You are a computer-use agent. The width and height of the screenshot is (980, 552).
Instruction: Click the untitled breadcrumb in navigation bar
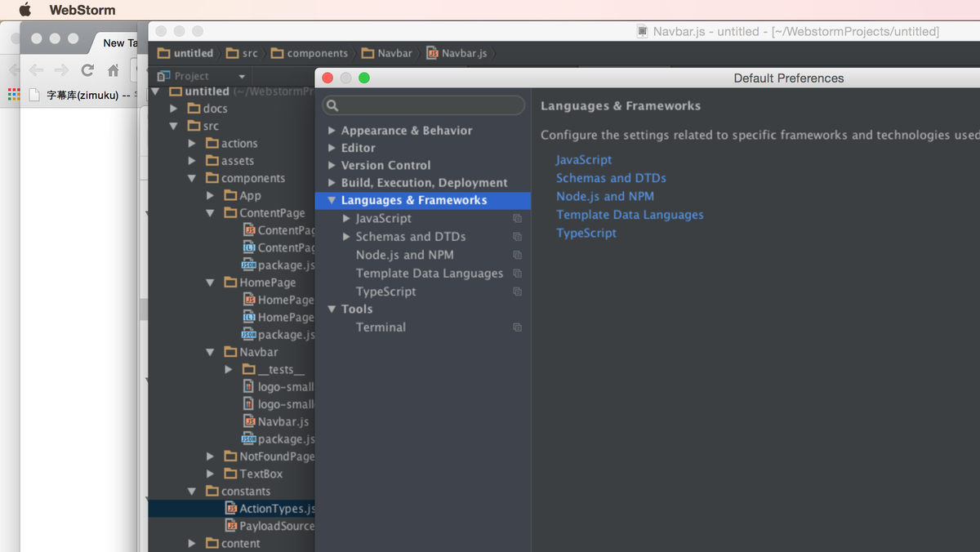[185, 53]
